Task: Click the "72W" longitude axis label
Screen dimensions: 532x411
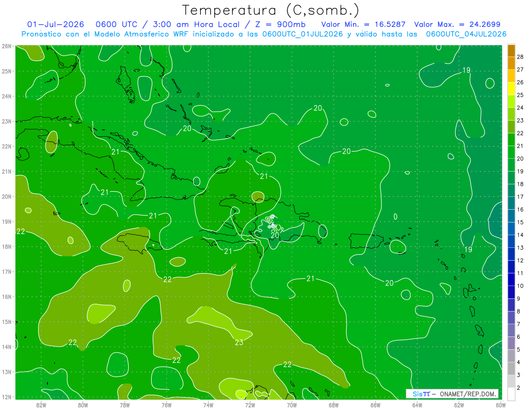Action: (250, 404)
